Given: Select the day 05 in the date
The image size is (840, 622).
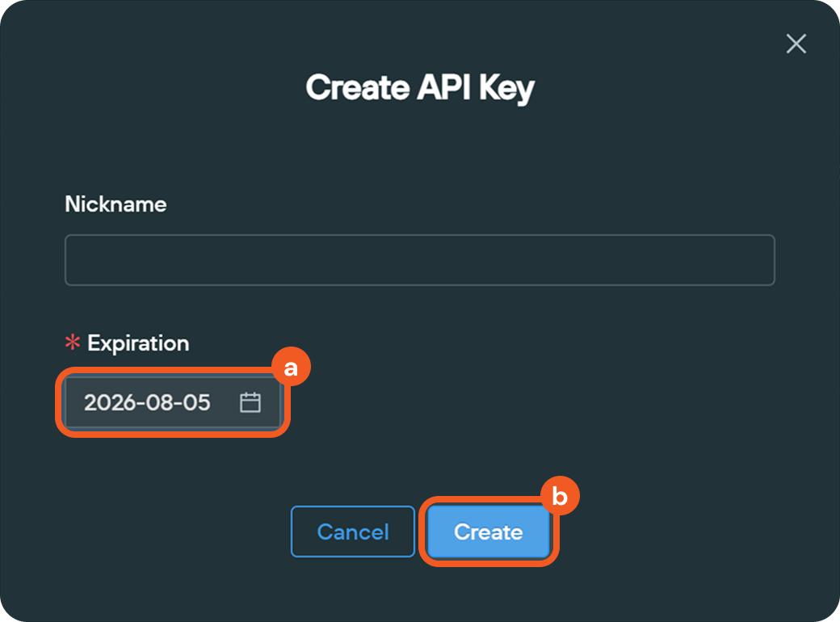Looking at the screenshot, I should 196,402.
